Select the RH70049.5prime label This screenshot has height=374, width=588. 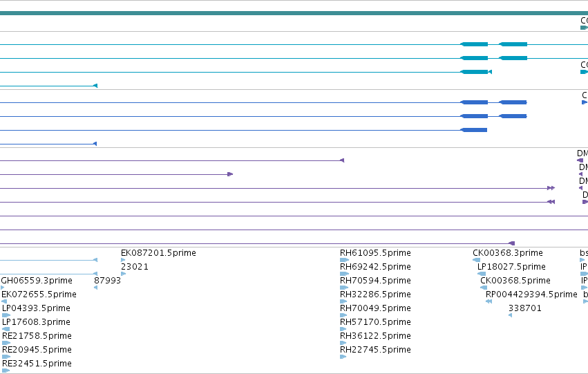point(375,308)
